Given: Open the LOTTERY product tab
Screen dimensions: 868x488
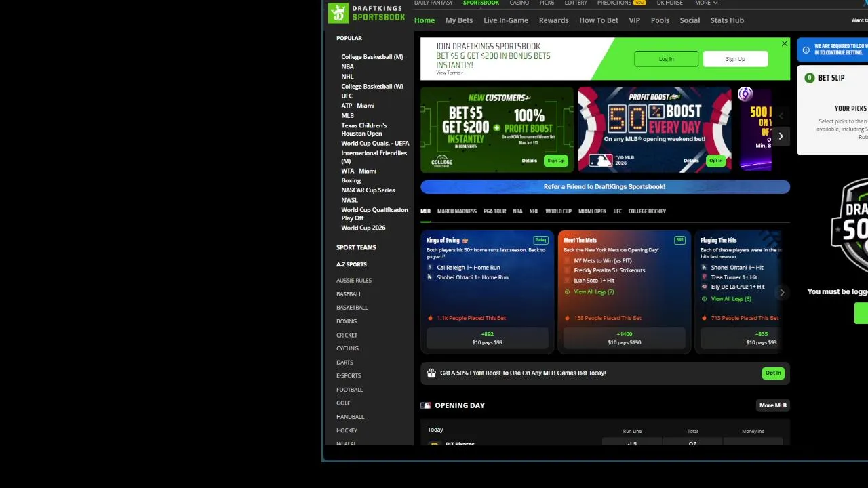Looking at the screenshot, I should [576, 3].
